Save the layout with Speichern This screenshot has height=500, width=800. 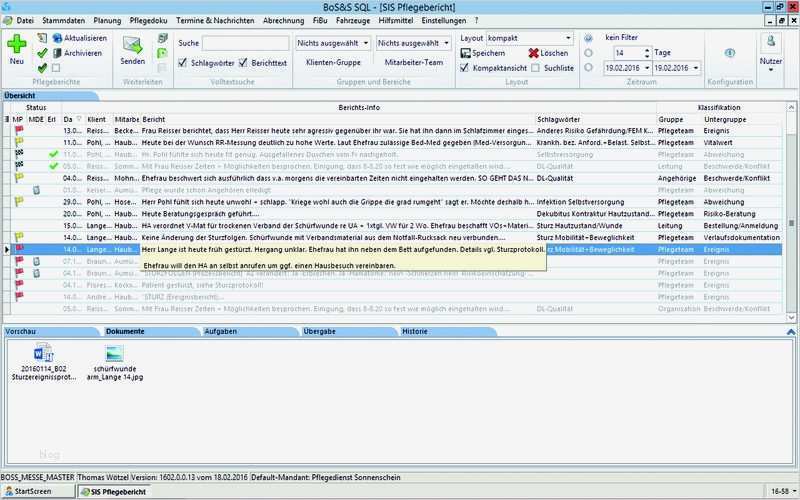point(483,53)
